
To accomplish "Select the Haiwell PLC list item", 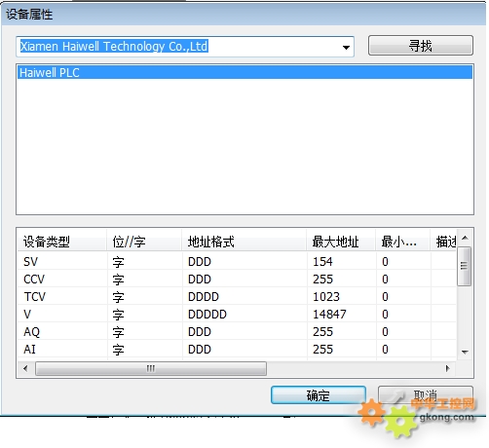I will pos(245,72).
